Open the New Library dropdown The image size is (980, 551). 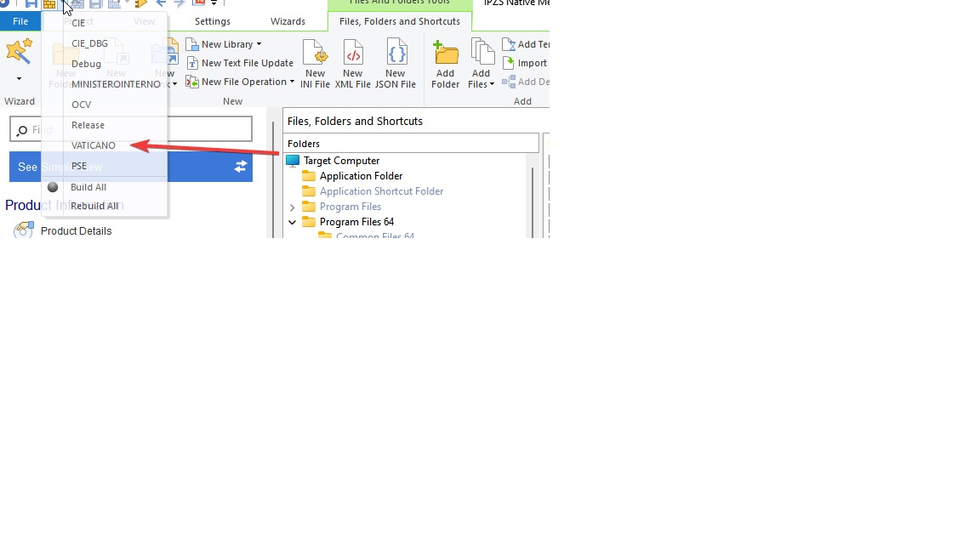click(225, 44)
